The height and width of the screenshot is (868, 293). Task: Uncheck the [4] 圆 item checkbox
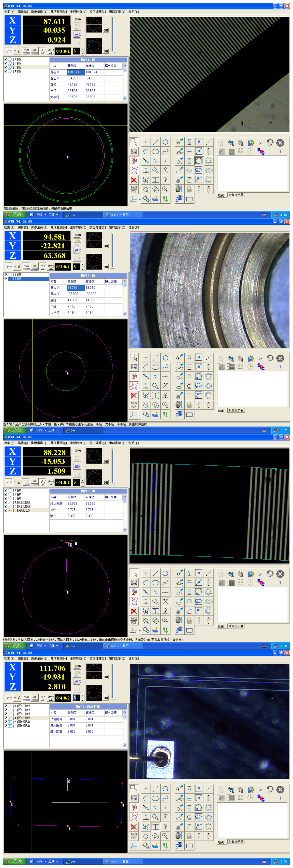click(x=6, y=71)
